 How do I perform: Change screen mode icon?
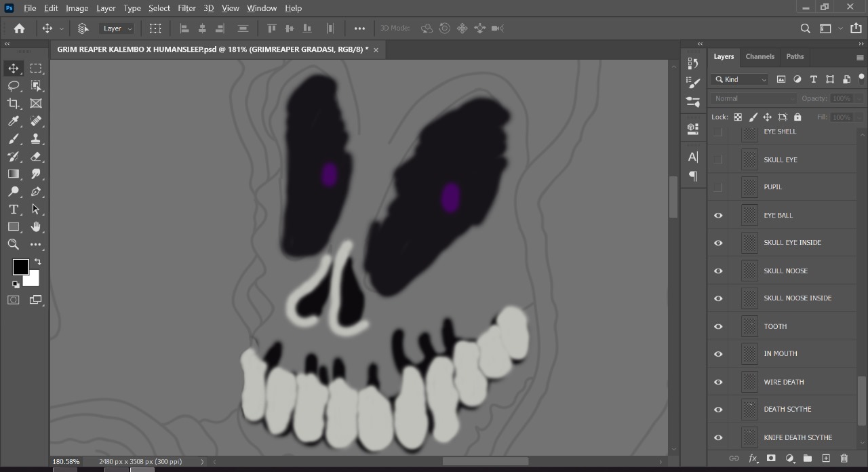(x=36, y=300)
